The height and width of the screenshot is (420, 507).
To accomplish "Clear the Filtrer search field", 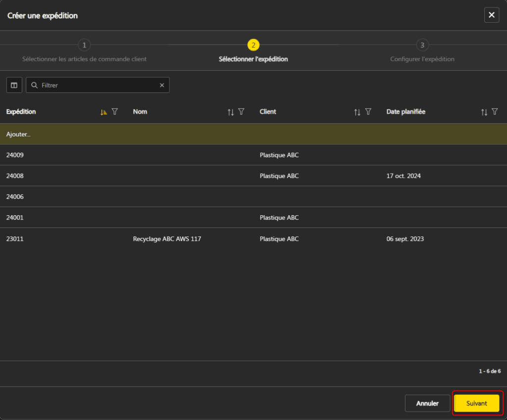I will point(161,85).
